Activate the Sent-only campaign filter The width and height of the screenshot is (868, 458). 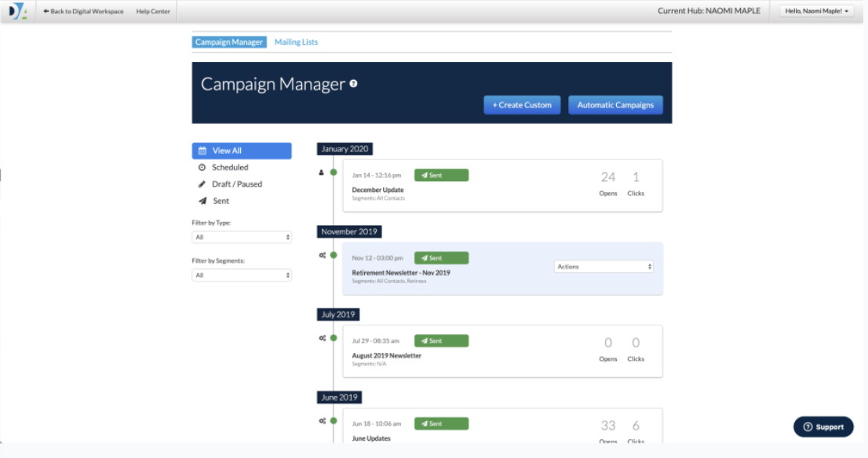tap(220, 200)
